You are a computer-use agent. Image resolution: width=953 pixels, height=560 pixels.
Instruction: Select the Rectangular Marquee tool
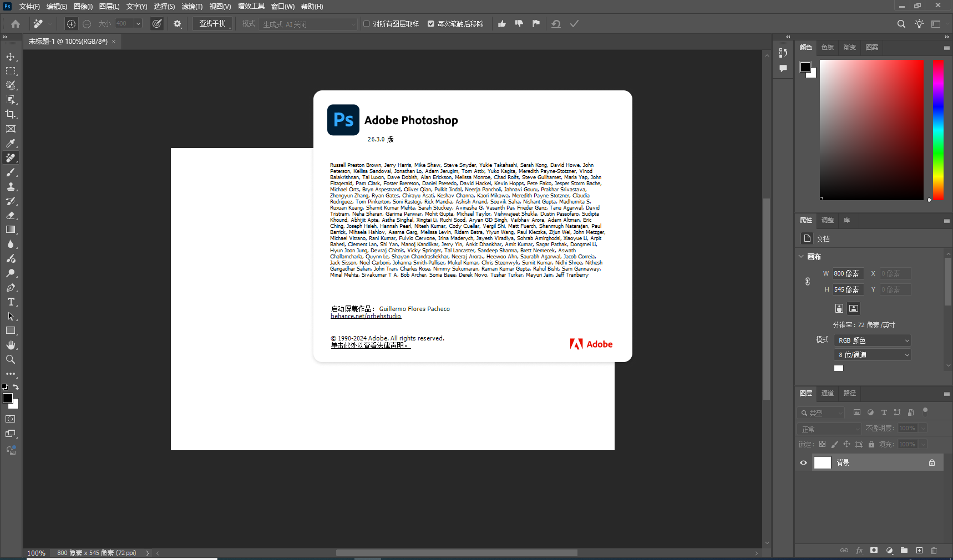(x=11, y=71)
